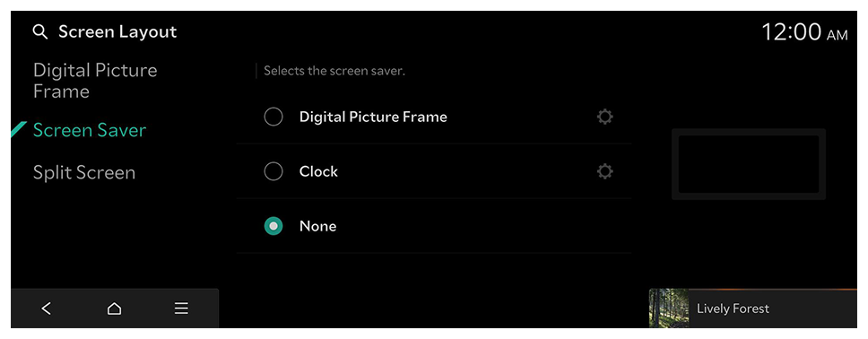Image resolution: width=868 pixels, height=339 pixels.
Task: Click the Digital Picture Frame option label
Action: pyautogui.click(x=373, y=117)
